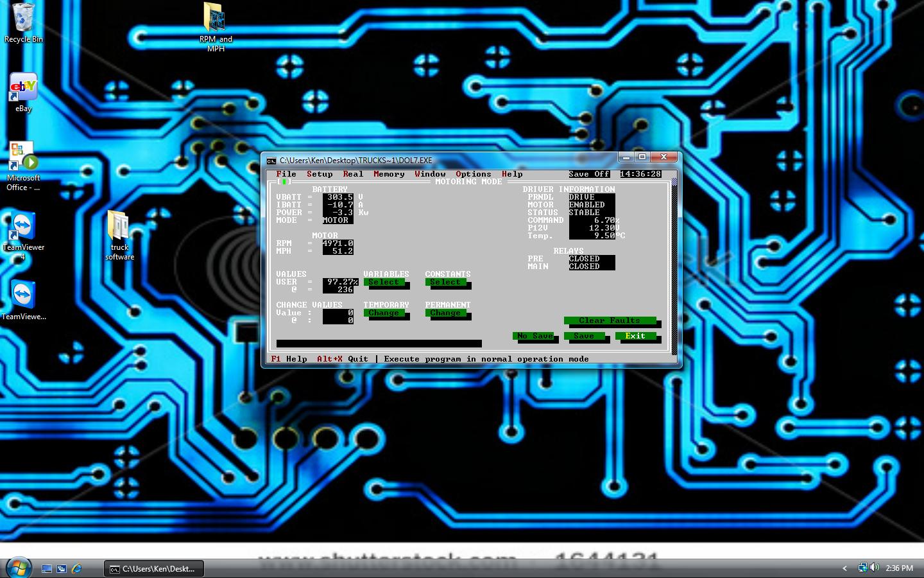Open the Recycle Bin desktop icon
This screenshot has width=924, height=578.
[x=23, y=19]
